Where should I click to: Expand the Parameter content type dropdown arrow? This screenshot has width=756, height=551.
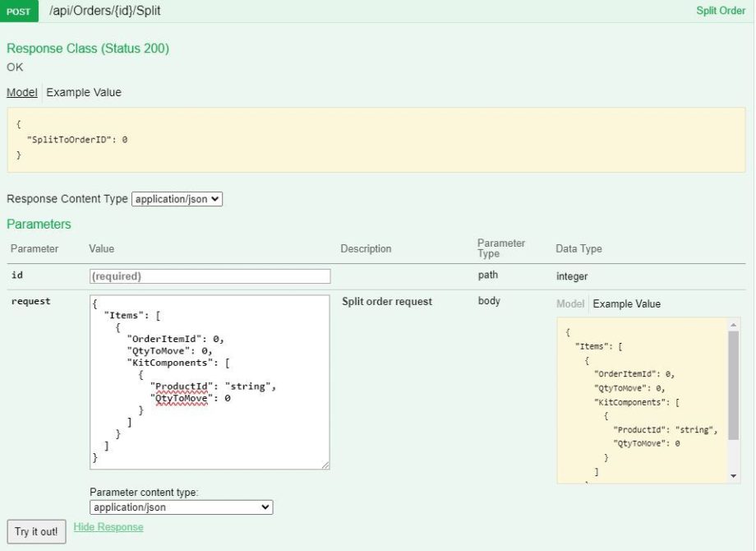click(265, 507)
